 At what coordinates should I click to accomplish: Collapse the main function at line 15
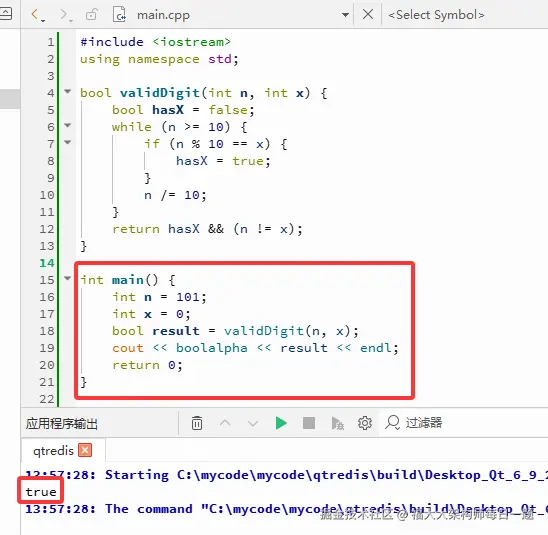point(68,279)
